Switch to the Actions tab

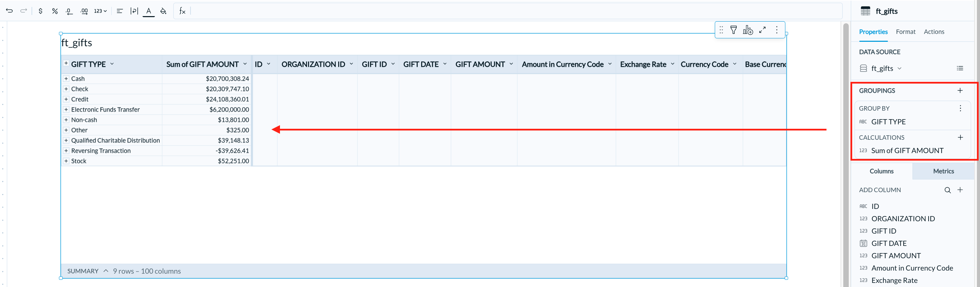(934, 32)
